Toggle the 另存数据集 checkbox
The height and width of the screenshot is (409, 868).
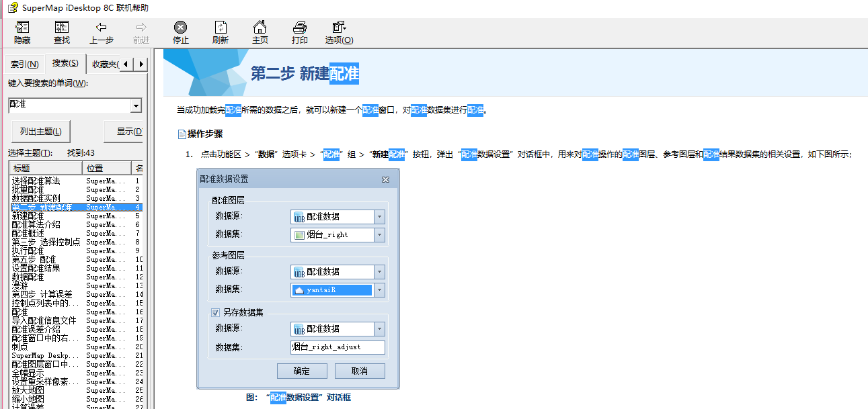point(216,312)
